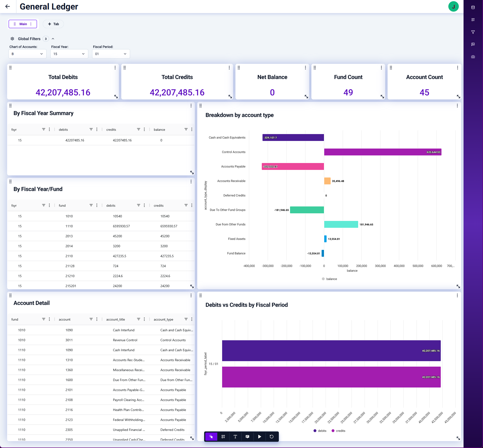The image size is (483, 448).
Task: Open the filter funnel icon in sidebar
Action: (473, 32)
